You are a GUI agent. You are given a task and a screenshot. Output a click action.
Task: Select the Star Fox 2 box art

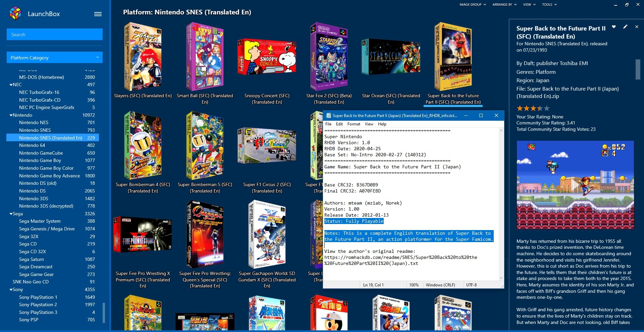(x=329, y=56)
